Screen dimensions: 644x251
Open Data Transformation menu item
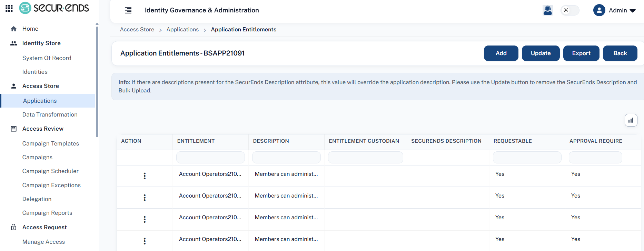(x=50, y=114)
